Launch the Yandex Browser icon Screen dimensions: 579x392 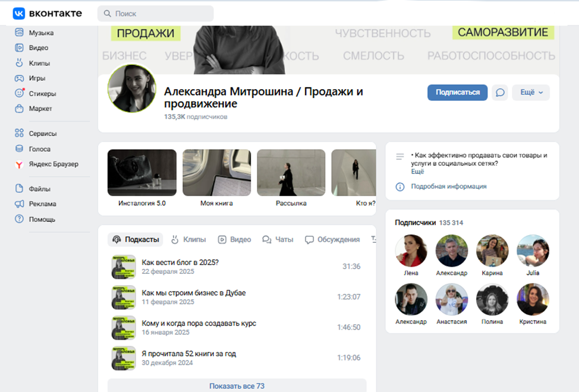coord(19,165)
